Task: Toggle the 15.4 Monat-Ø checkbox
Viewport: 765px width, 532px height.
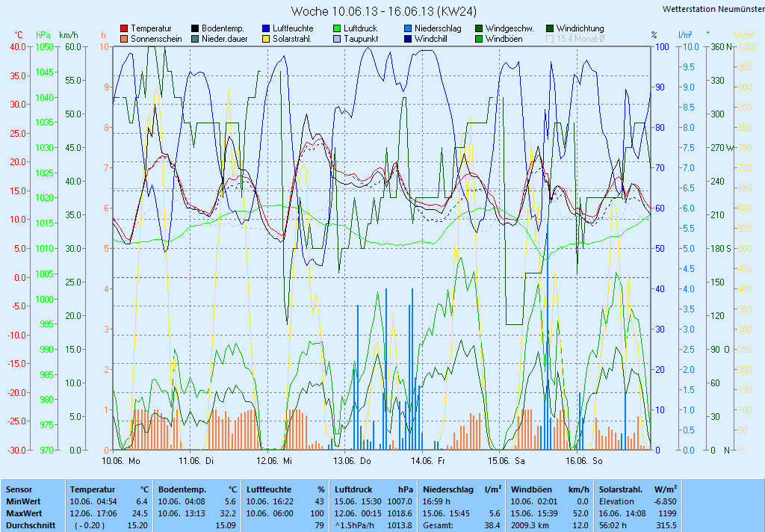Action: pyautogui.click(x=551, y=39)
